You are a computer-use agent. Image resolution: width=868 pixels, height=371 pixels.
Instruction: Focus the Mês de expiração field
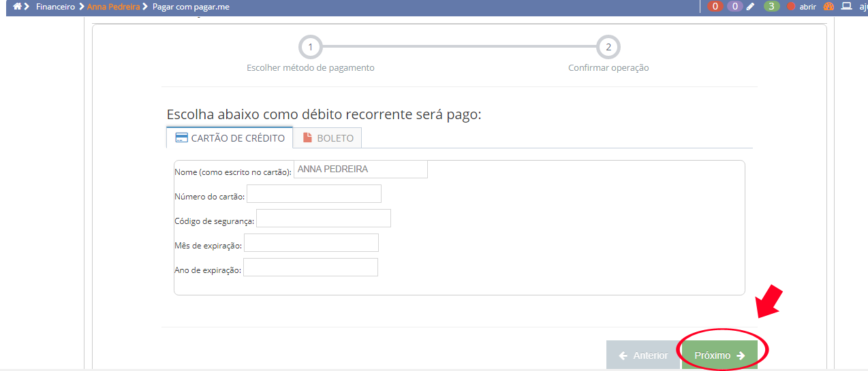[x=311, y=243]
